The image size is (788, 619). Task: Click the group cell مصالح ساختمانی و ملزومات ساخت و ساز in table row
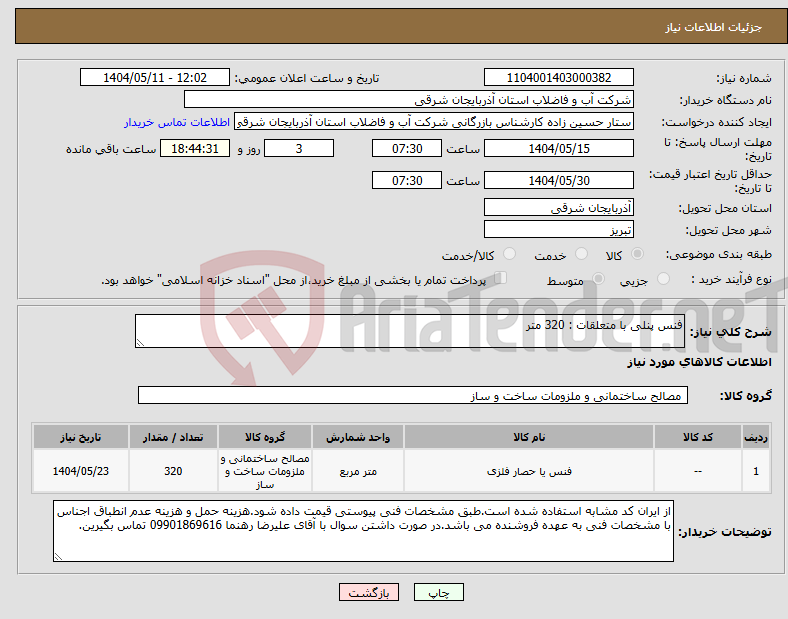[265, 471]
